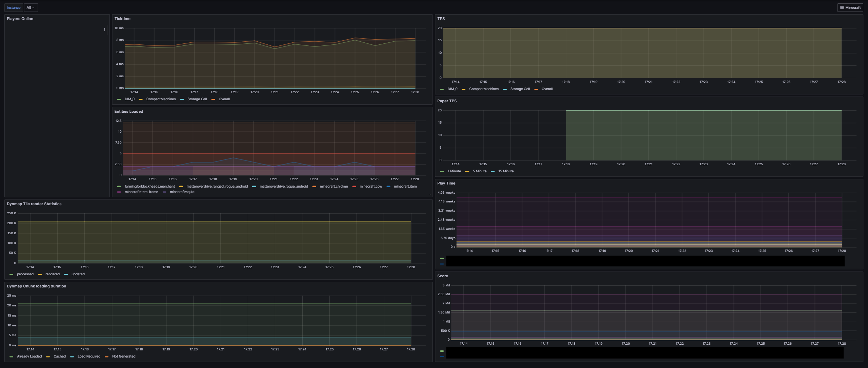Toggle CompactMachines series in Ticktime legend
This screenshot has height=368, width=868.
161,99
